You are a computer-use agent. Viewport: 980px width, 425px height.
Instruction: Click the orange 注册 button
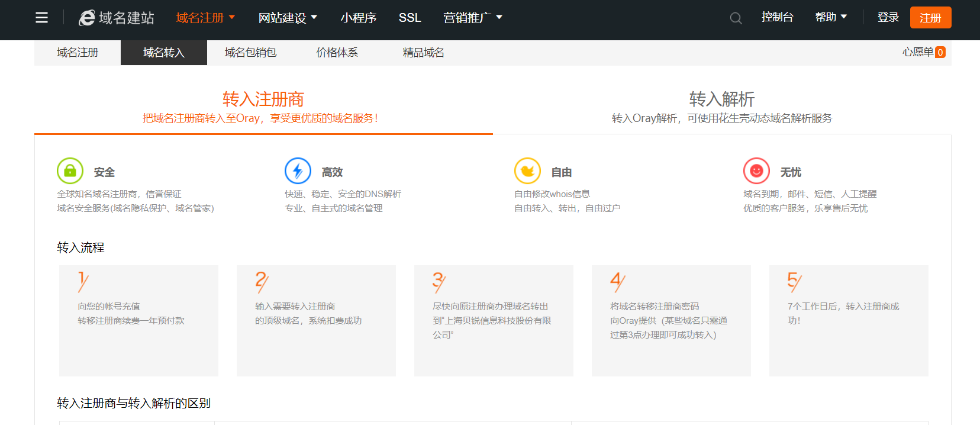coord(930,18)
